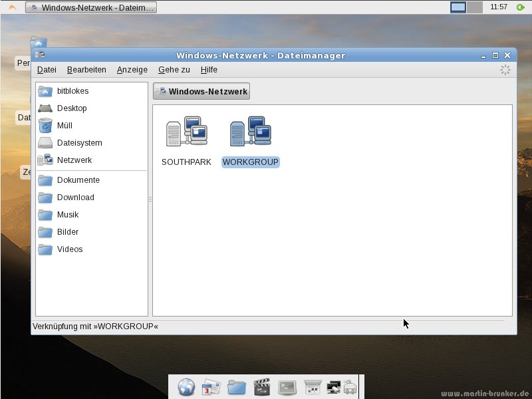Select Netzwerk in the sidebar
The image size is (532, 399).
(x=92, y=160)
